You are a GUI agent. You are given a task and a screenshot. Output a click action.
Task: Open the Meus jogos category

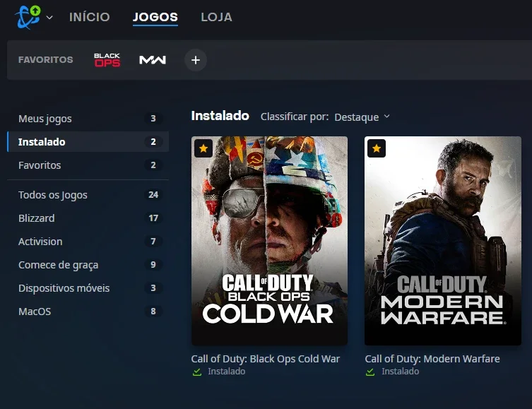pos(88,119)
